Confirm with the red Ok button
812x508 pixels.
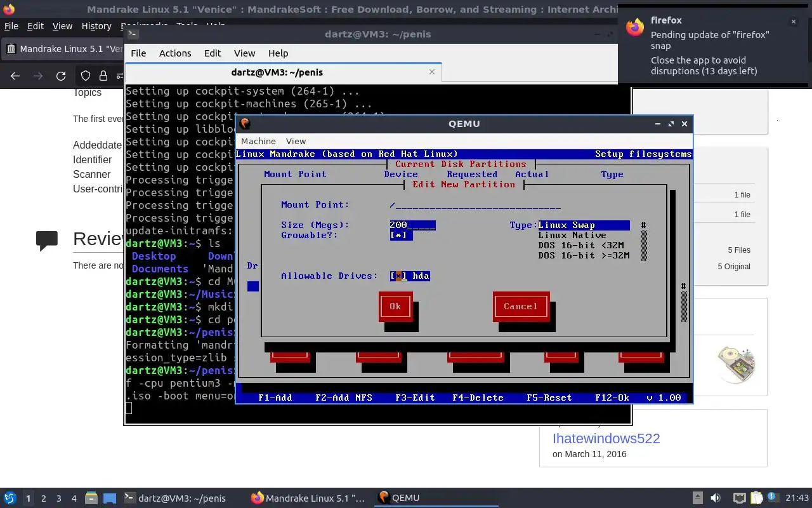click(395, 306)
